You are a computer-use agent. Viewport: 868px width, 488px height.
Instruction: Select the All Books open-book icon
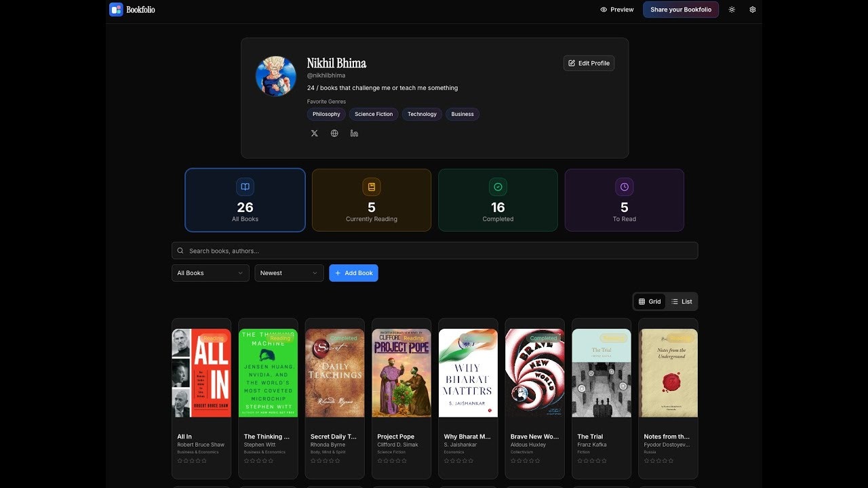245,186
